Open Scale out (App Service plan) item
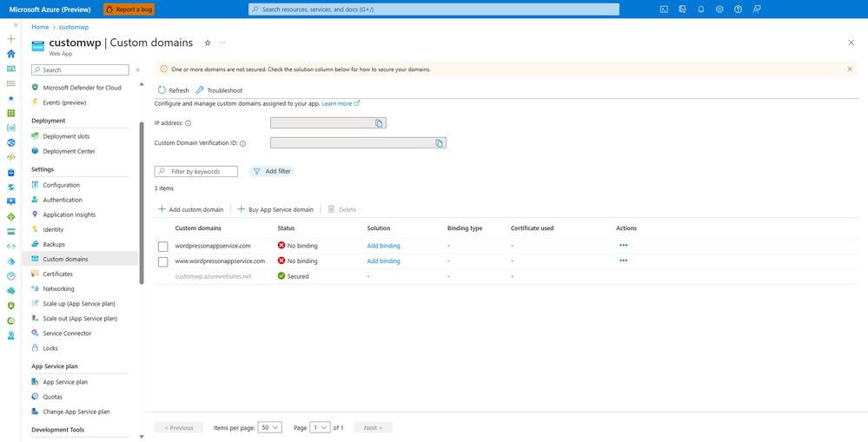The image size is (868, 442). click(x=80, y=319)
